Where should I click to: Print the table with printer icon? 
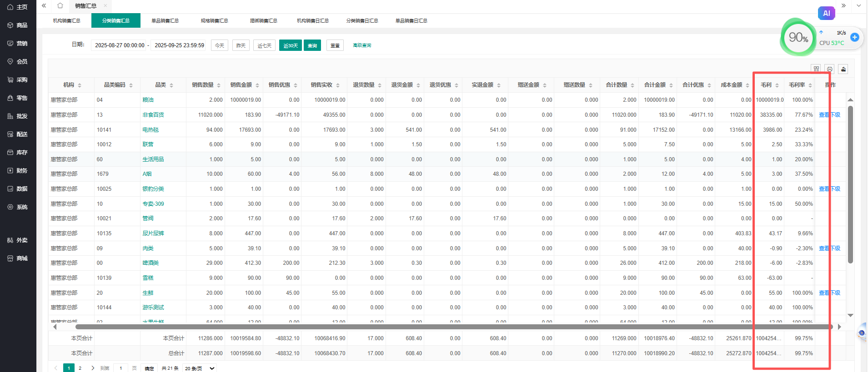pyautogui.click(x=830, y=69)
